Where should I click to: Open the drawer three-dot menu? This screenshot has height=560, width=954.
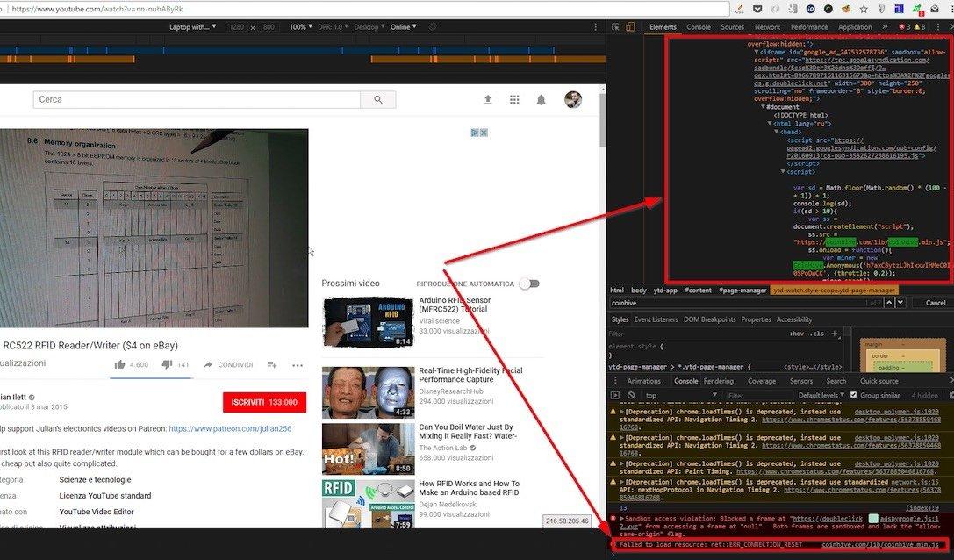615,381
